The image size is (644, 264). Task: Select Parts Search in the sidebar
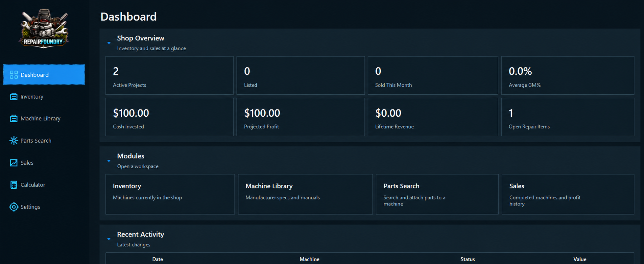click(x=44, y=141)
